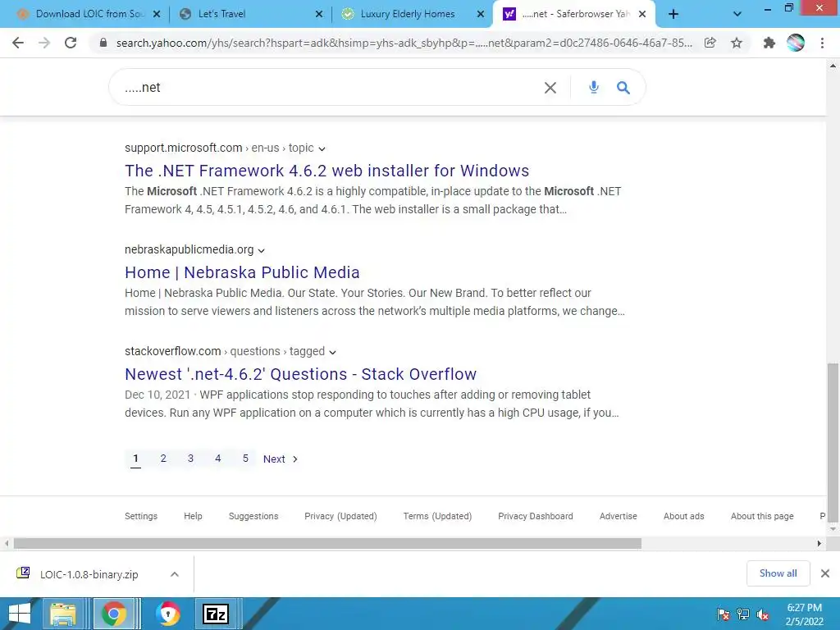This screenshot has height=630, width=840.
Task: Show all downloads
Action: pos(778,573)
